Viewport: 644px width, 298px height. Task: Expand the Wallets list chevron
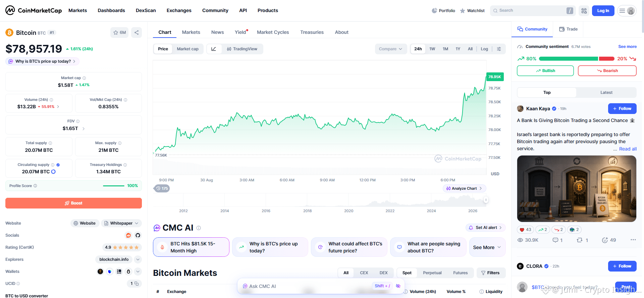[138, 272]
